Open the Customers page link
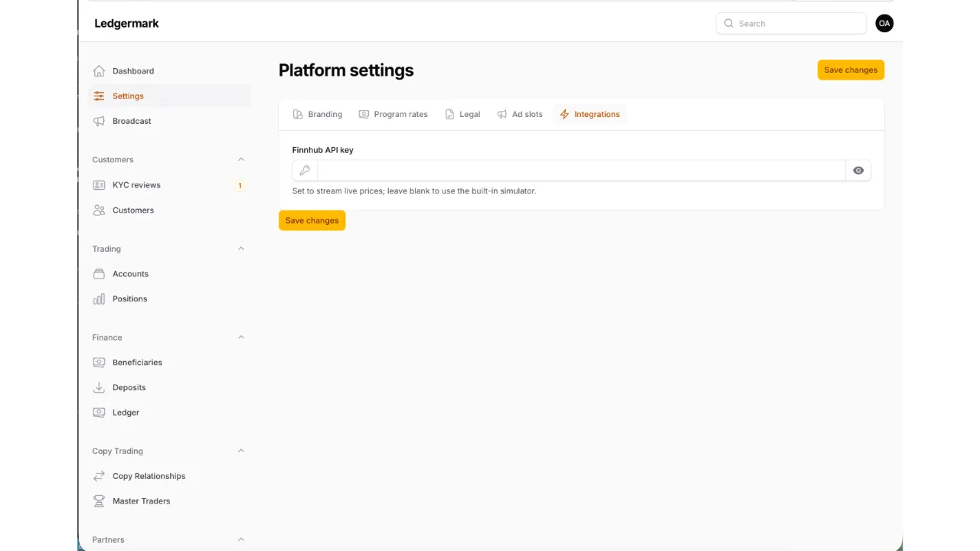980x551 pixels. (x=168, y=210)
